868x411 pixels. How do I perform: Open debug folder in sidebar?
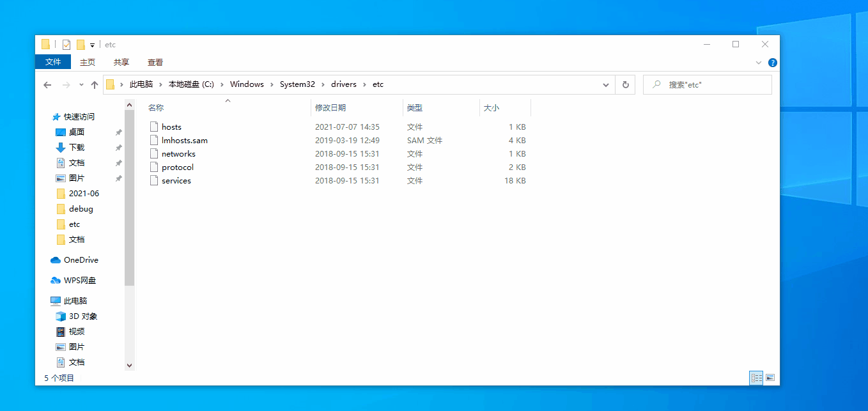81,208
